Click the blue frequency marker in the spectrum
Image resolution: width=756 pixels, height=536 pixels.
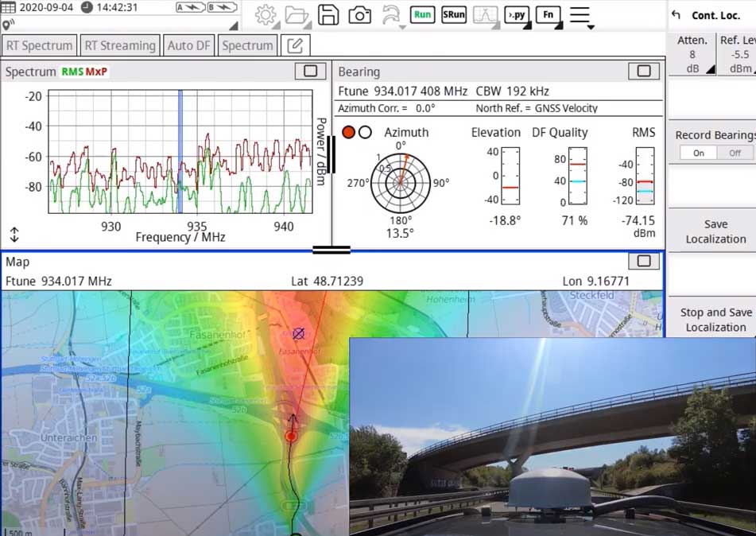180,151
